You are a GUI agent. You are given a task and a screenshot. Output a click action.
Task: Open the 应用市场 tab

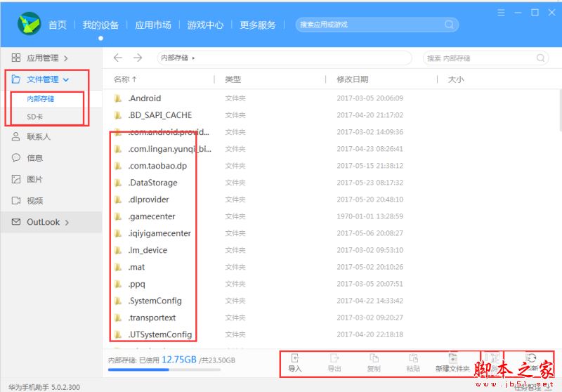pos(153,25)
